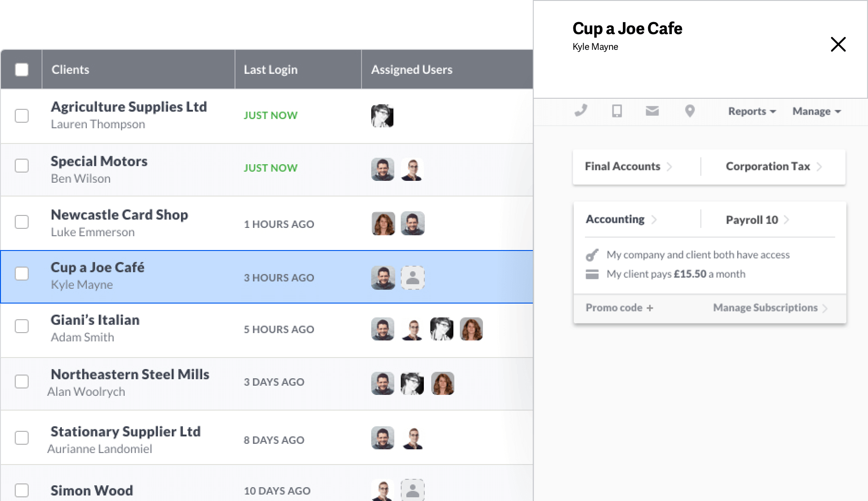Add a Promo code

coord(619,307)
